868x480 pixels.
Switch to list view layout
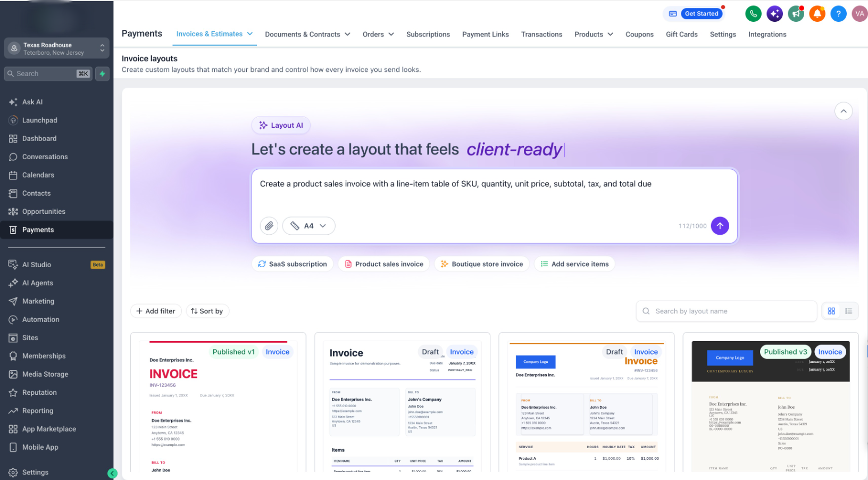[x=849, y=311]
